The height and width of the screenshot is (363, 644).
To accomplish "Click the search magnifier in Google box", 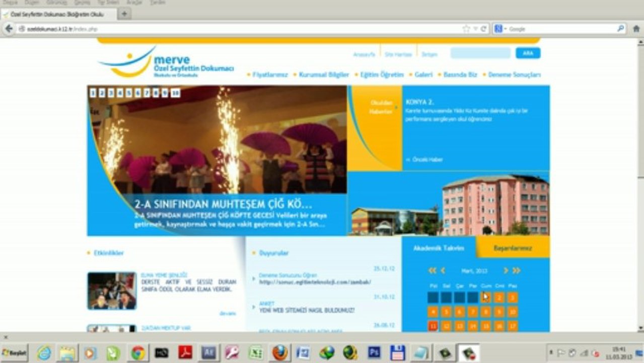I will click(x=621, y=29).
